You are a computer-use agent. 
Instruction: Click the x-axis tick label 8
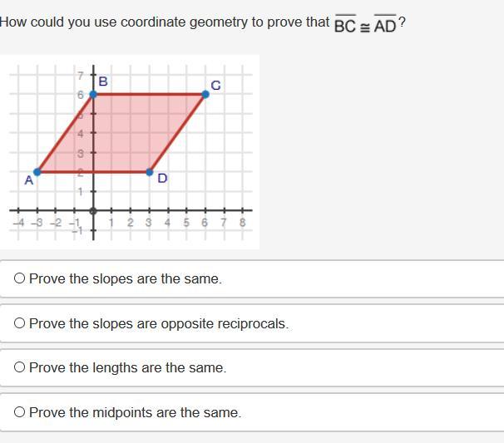coord(242,222)
